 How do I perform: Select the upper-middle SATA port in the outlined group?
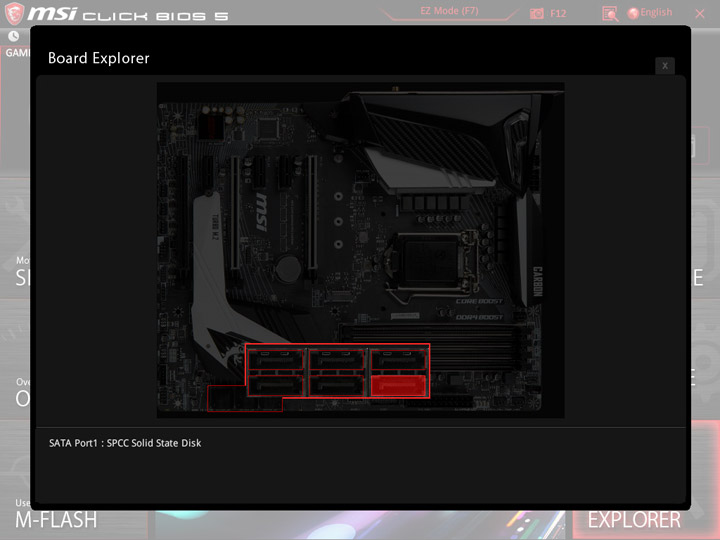point(337,359)
